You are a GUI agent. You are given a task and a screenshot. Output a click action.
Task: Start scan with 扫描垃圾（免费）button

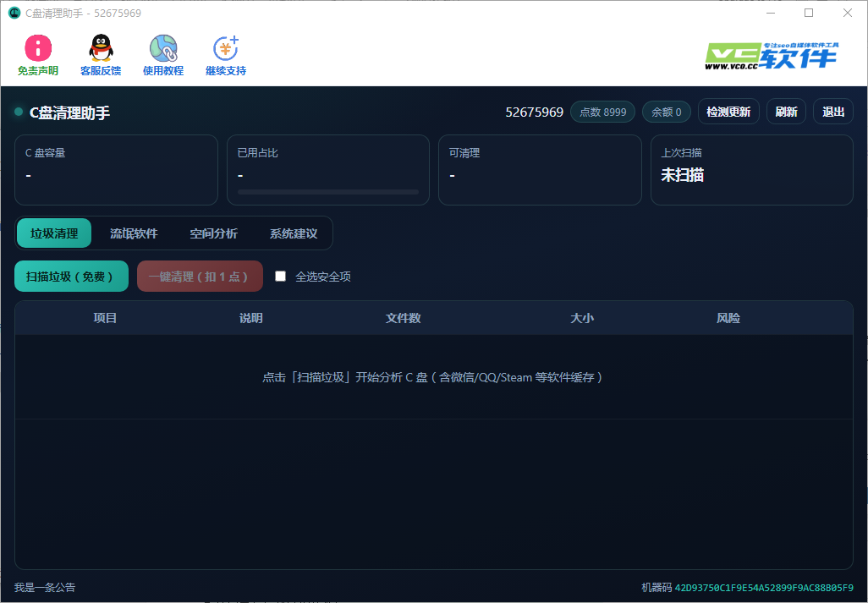[x=71, y=276]
